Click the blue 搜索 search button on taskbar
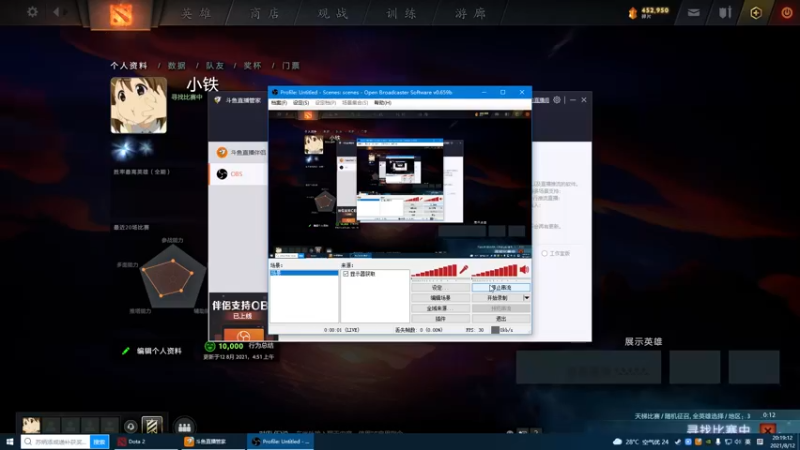The height and width of the screenshot is (450, 800). coord(99,442)
